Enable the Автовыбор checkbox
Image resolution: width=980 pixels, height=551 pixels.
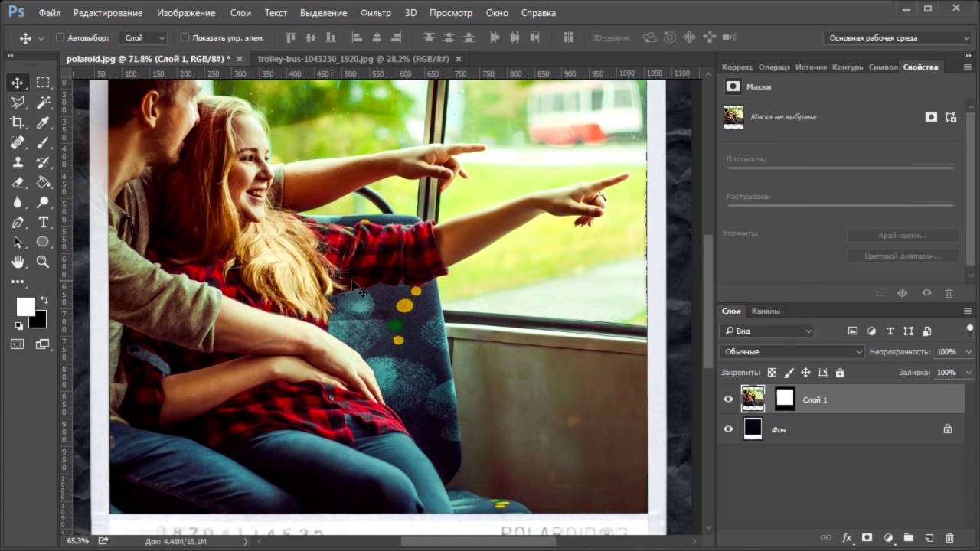tap(60, 37)
